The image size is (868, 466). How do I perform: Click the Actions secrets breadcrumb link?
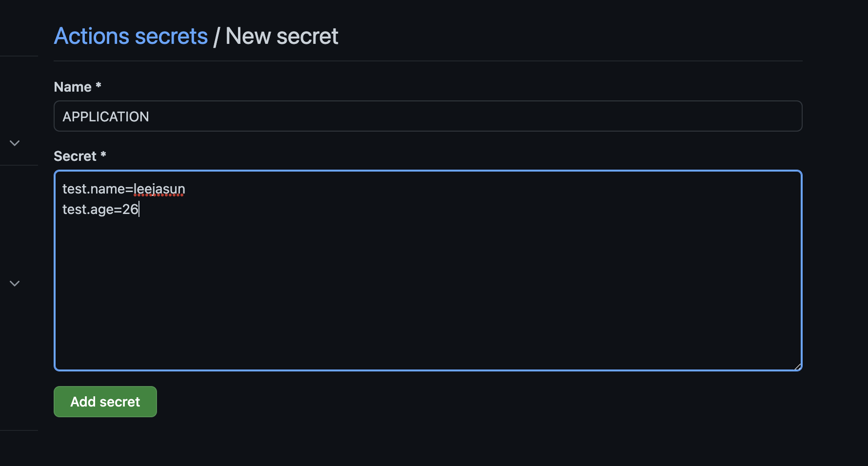(131, 36)
